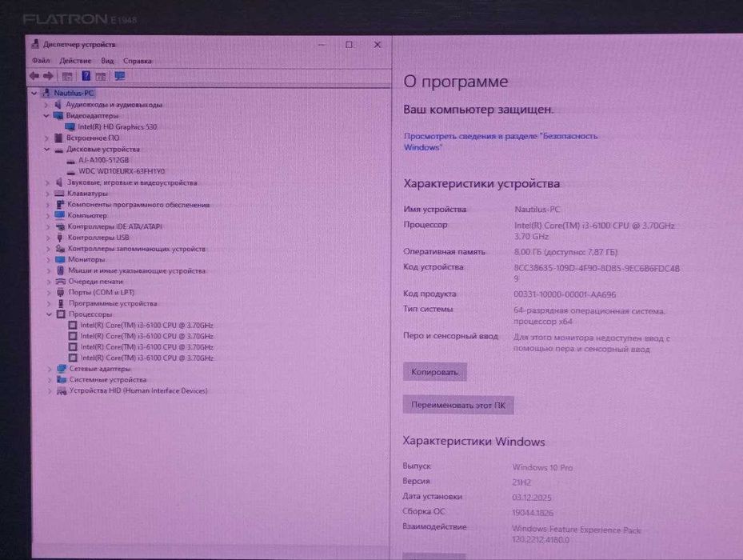Click the install date 03.12.2025
The width and height of the screenshot is (743, 560).
(x=532, y=498)
